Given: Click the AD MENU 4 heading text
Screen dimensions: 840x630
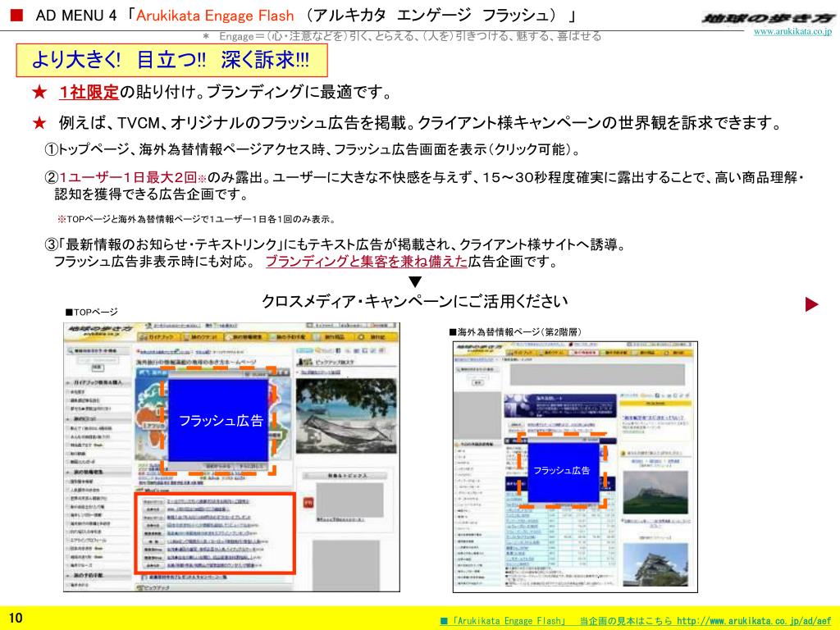Looking at the screenshot, I should coord(76,16).
